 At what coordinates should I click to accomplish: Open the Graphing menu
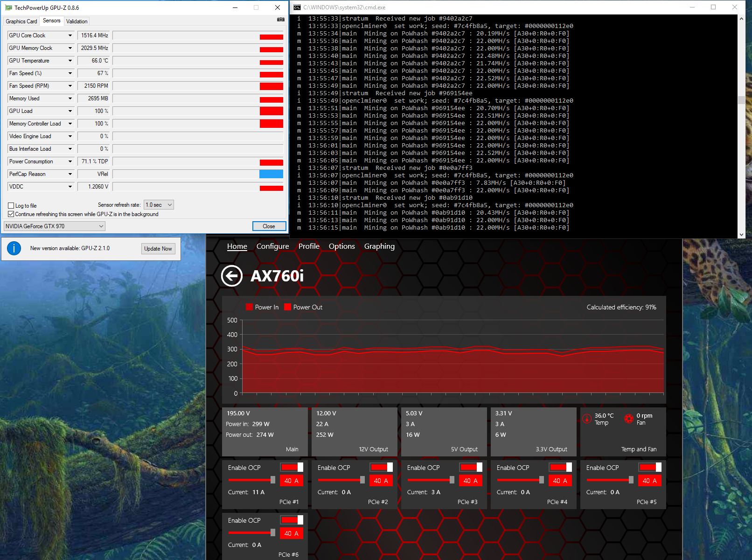coord(379,246)
